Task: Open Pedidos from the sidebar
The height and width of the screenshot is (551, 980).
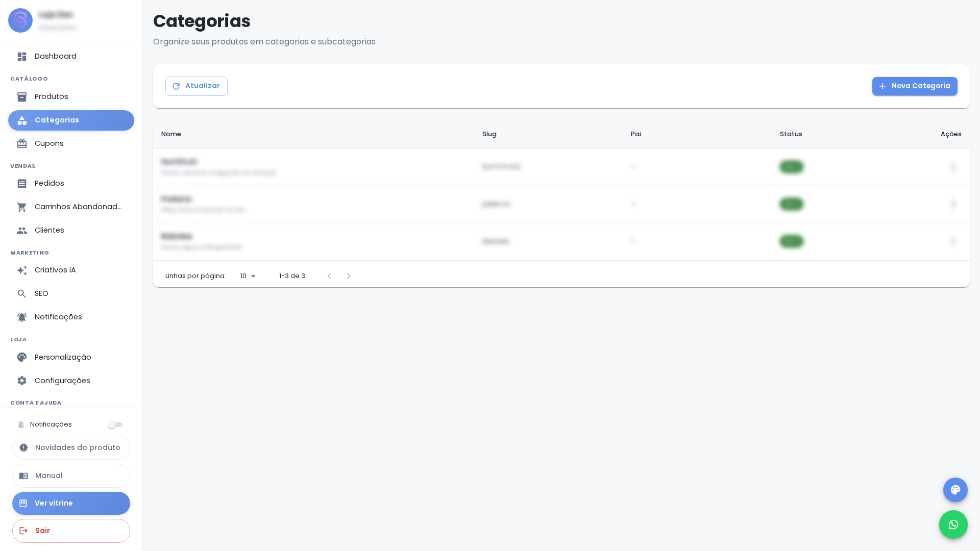Action: (71, 184)
